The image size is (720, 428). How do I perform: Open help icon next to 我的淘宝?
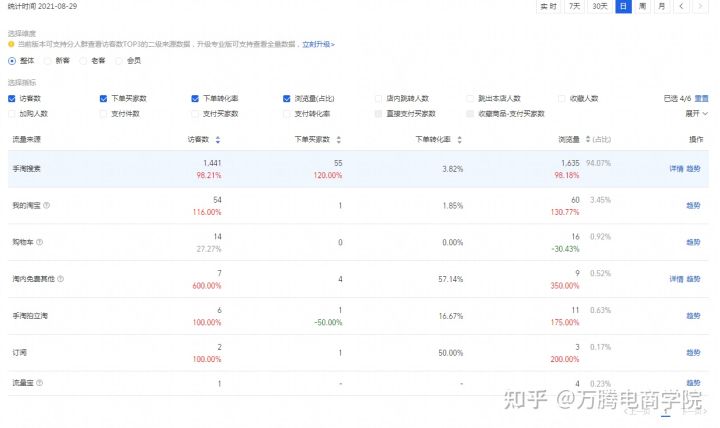pyautogui.click(x=46, y=205)
